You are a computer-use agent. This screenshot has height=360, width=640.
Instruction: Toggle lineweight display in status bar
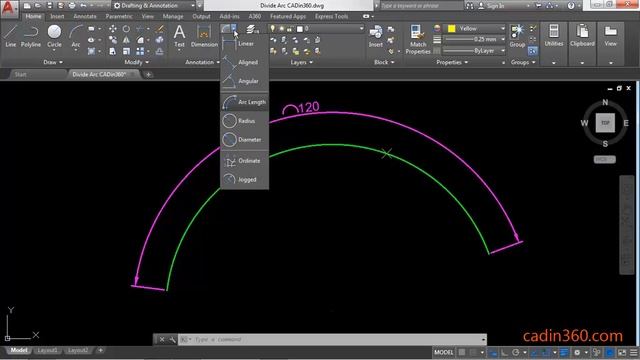pos(564,352)
